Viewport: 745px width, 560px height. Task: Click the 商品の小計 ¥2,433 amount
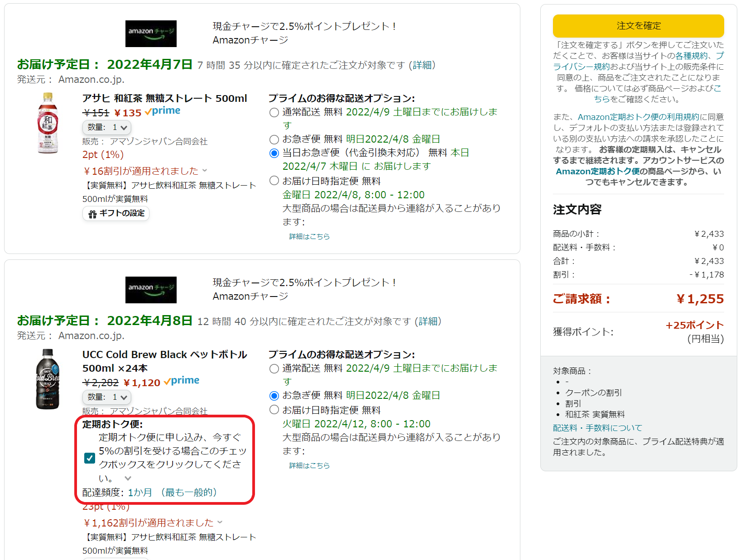709,234
